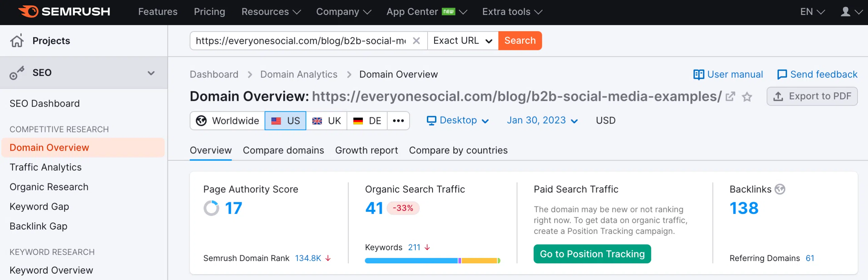
Task: Expand the App Center menu
Action: pyautogui.click(x=427, y=12)
